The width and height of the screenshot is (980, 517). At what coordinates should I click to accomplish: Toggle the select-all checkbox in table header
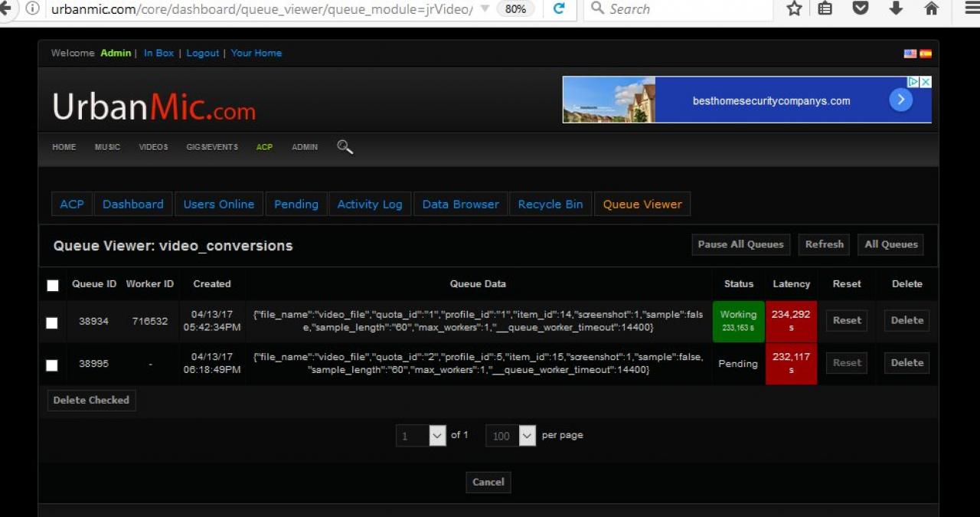click(x=53, y=285)
